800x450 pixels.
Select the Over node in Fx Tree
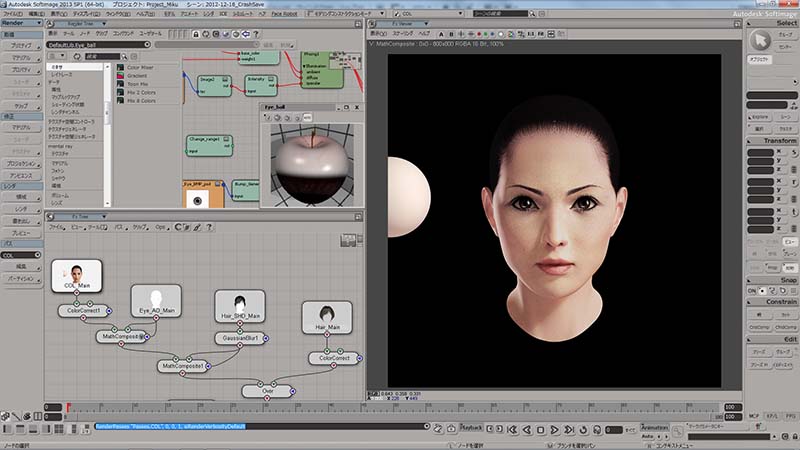coord(267,391)
